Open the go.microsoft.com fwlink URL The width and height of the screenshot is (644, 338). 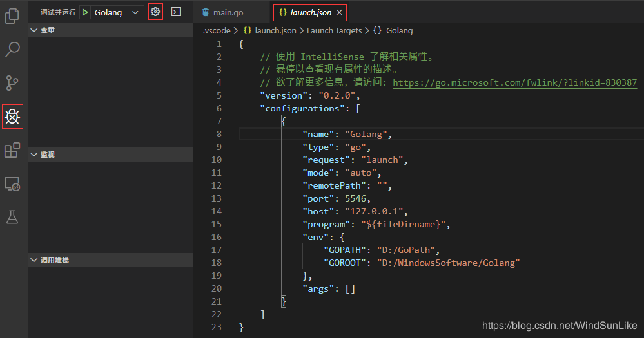(x=514, y=82)
